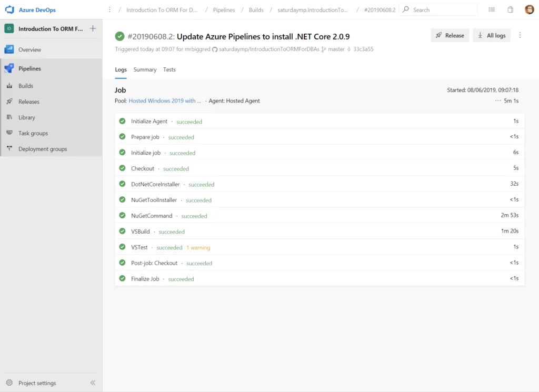Open the work items list icon in header
Viewport: 539px width, 392px height.
coord(492,9)
